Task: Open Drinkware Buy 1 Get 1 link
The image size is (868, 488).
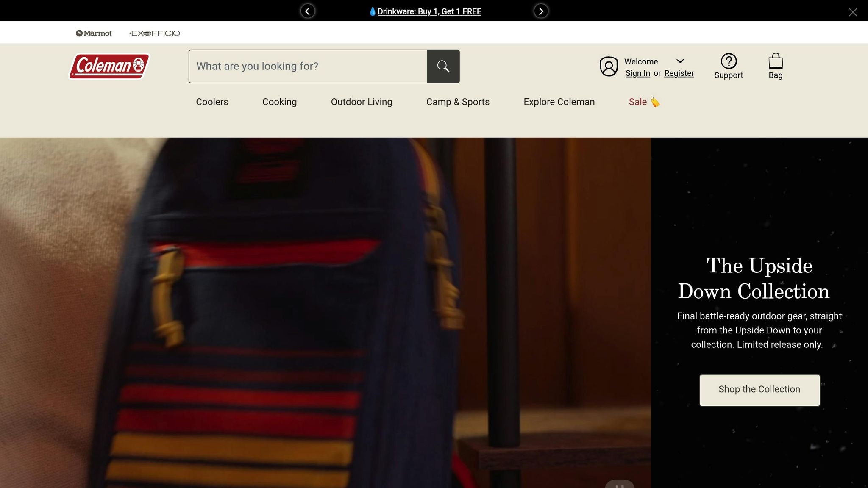Action: [x=429, y=11]
